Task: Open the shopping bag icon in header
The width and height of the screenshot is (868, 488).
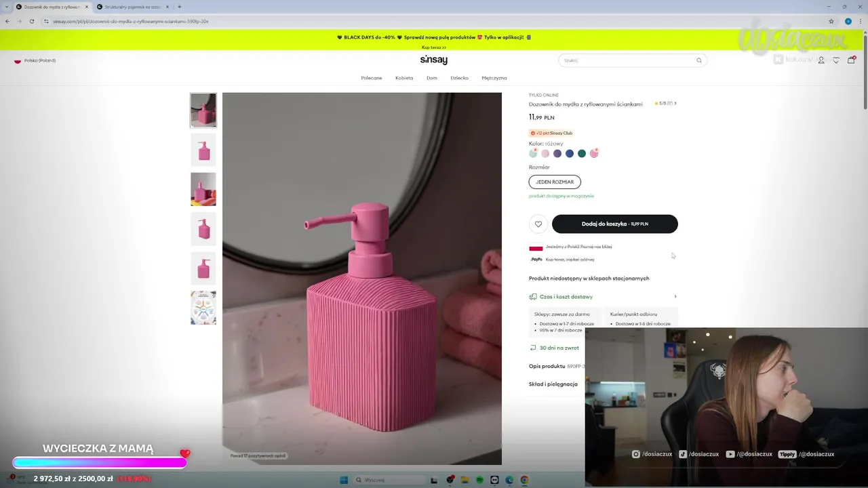Action: [851, 60]
